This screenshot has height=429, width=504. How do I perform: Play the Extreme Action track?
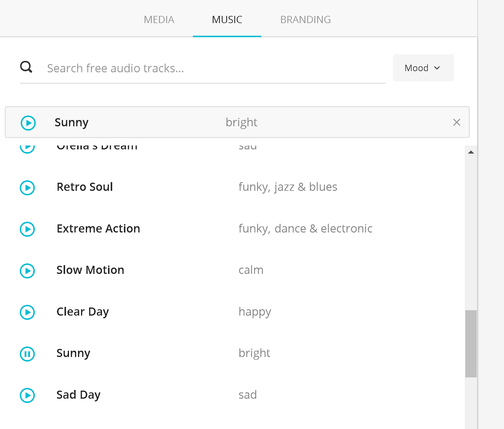tap(27, 229)
